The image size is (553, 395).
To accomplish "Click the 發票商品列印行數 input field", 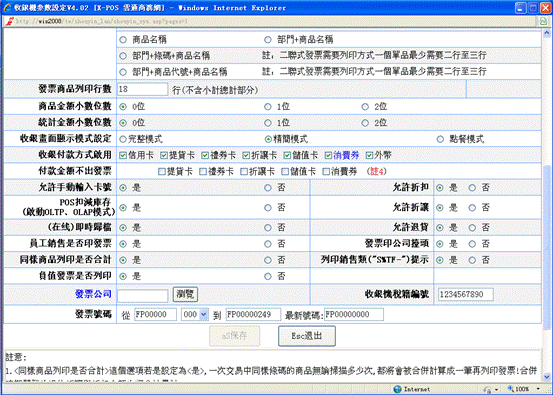I will coord(142,89).
